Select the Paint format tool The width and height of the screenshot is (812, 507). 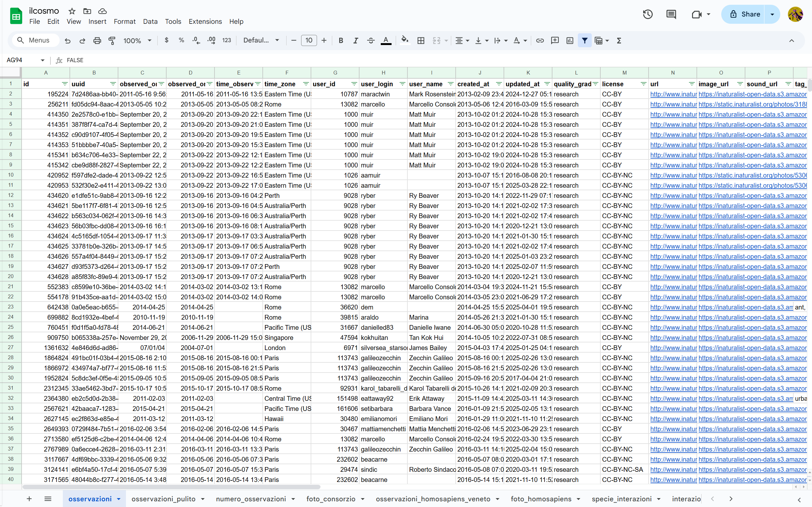pos(112,41)
